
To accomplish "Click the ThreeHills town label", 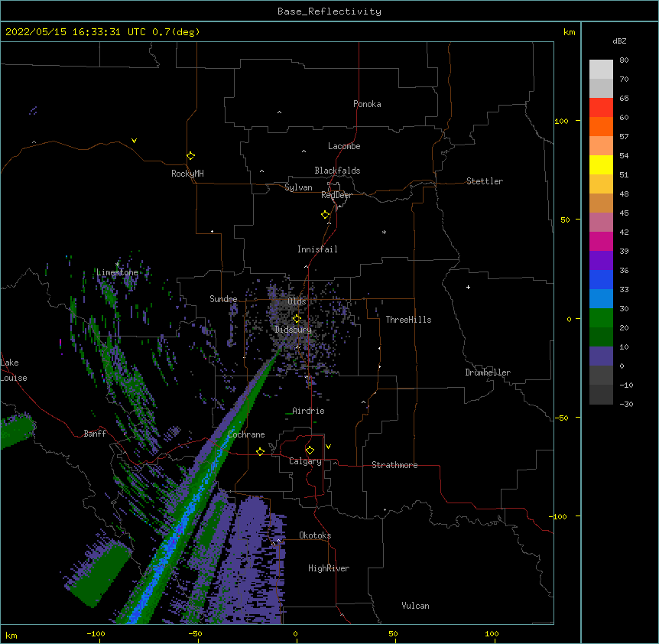I will 408,320.
